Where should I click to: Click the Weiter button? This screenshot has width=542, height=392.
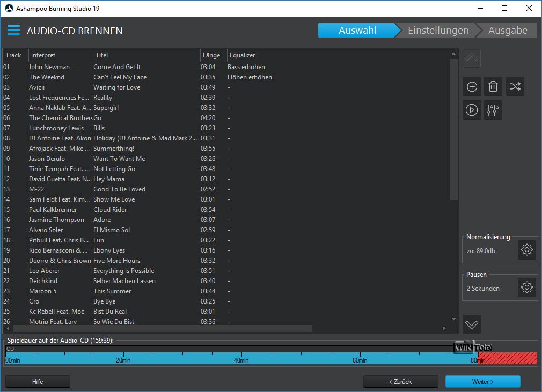(482, 382)
